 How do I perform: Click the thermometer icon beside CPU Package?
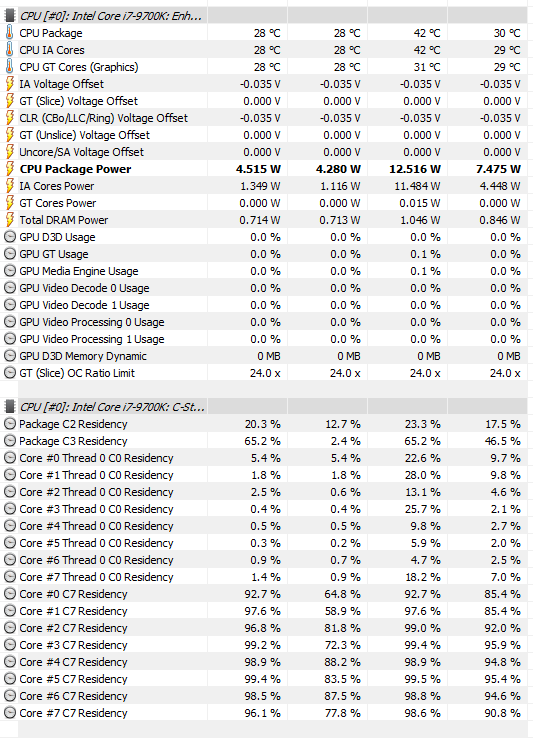pyautogui.click(x=9, y=33)
